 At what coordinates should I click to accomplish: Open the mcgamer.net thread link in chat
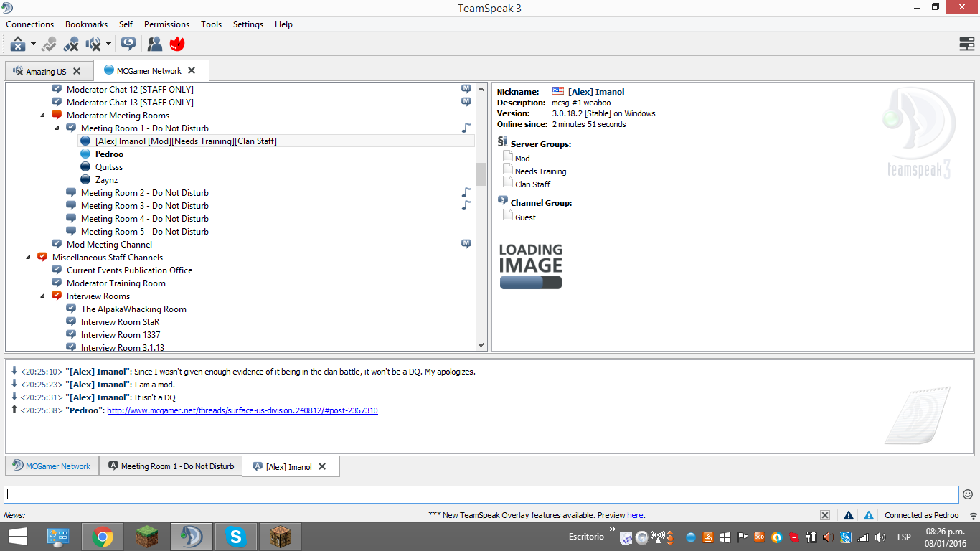pyautogui.click(x=242, y=410)
